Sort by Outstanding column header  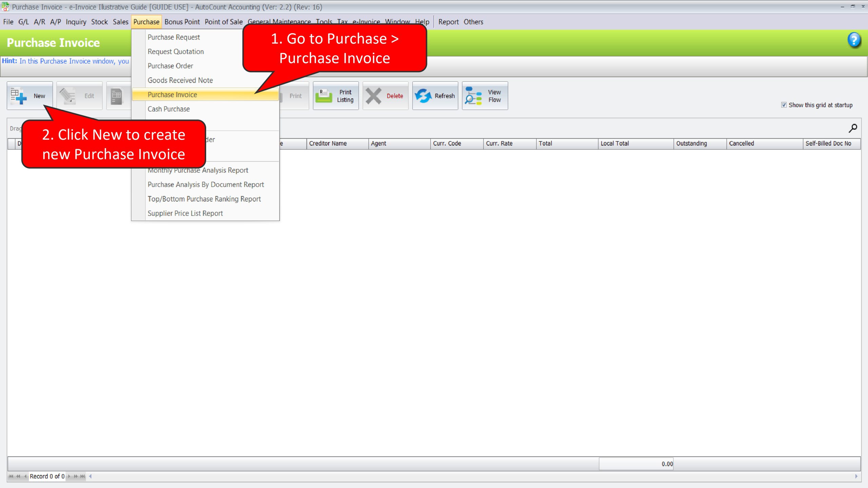click(700, 143)
